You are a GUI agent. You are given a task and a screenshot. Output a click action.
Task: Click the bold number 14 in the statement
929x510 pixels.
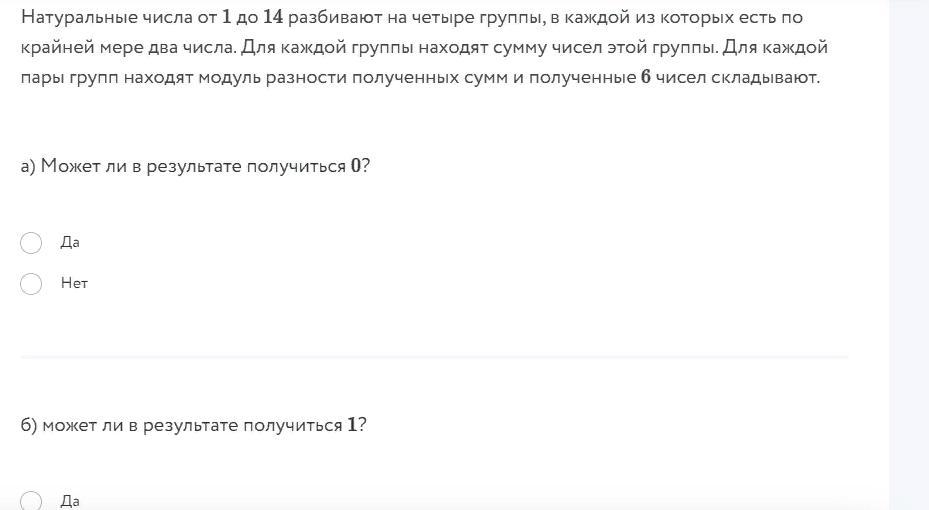tap(273, 17)
